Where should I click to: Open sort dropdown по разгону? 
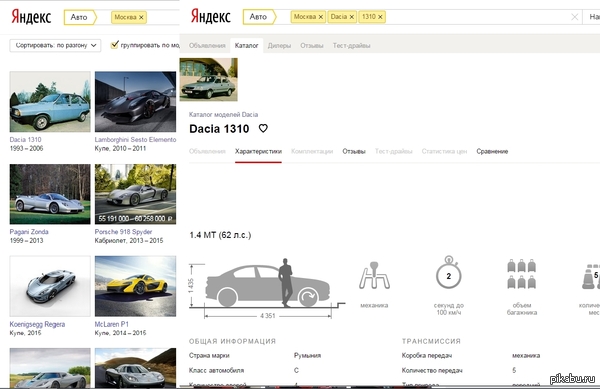[x=55, y=45]
